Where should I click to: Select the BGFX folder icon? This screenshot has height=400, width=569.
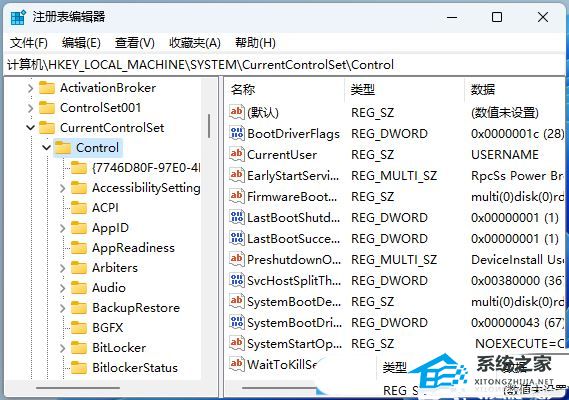click(x=79, y=328)
